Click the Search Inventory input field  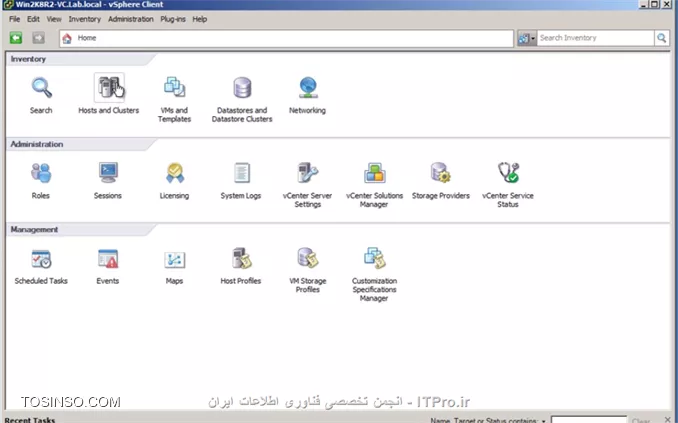point(595,38)
